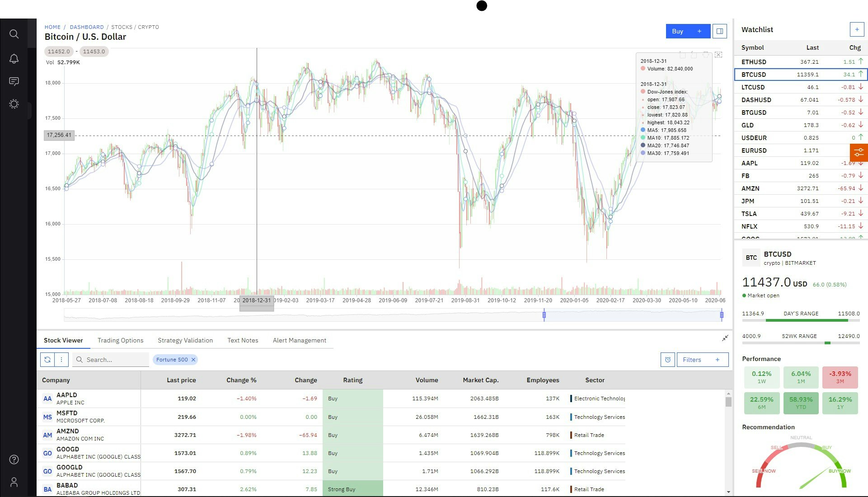
Task: Expand the Filters plus dropdown
Action: tap(718, 360)
